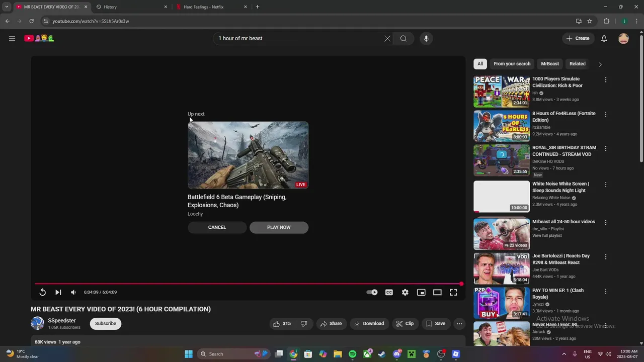Open the tab search dropdown
Image resolution: width=644 pixels, height=362 pixels.
pos(7,7)
